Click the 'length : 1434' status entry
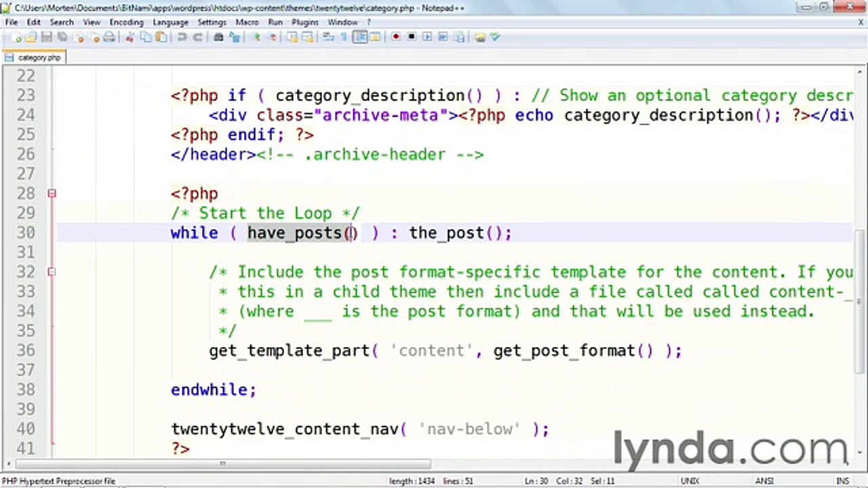The image size is (868, 488). point(411,481)
